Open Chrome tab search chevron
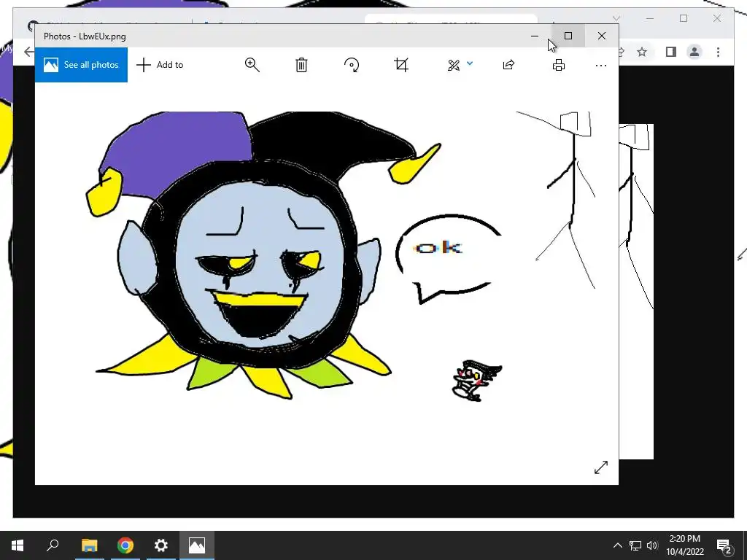 pos(616,18)
